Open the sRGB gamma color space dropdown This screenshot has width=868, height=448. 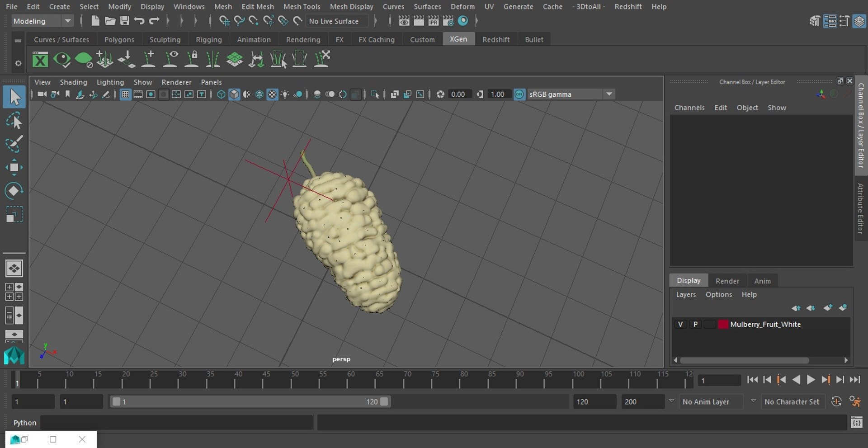coord(571,94)
